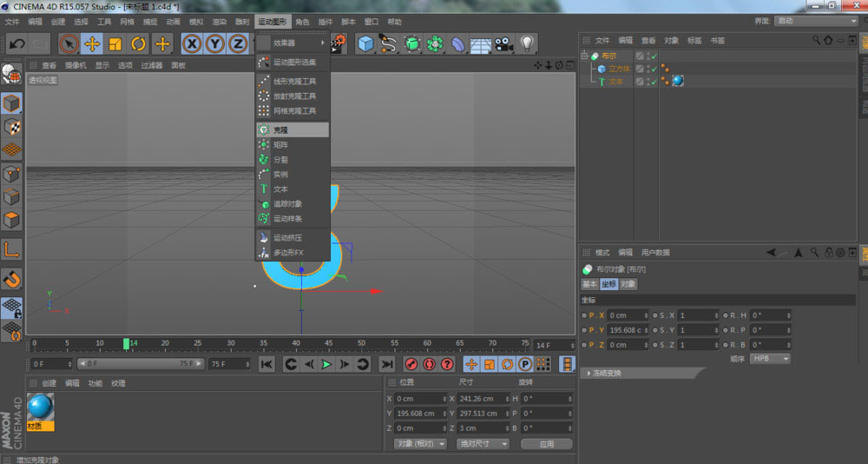This screenshot has width=868, height=464.
Task: Open the green array modeling objects icon
Action: point(435,43)
